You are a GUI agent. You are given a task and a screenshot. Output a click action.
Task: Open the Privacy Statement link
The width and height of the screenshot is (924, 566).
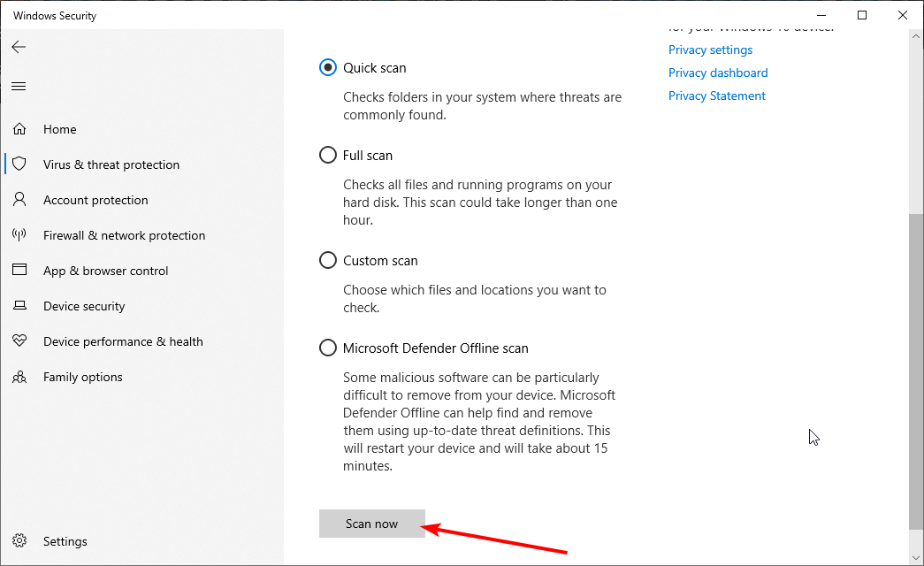[717, 96]
